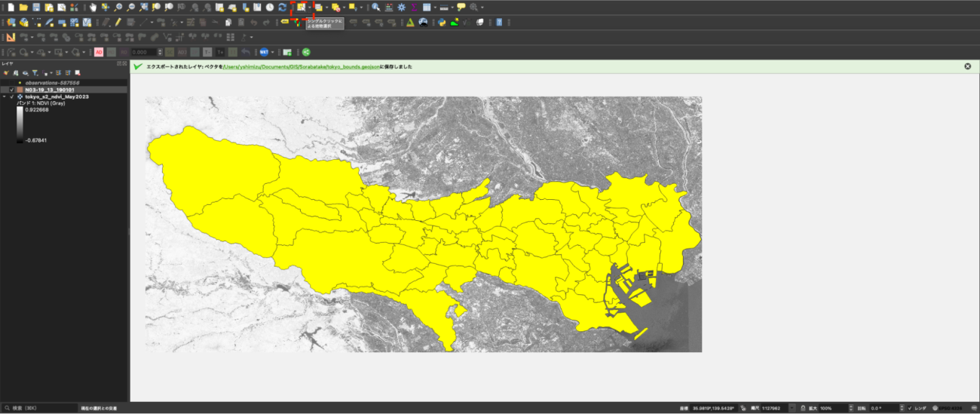Open the Select Features tool dropdown arrow

coord(310,8)
